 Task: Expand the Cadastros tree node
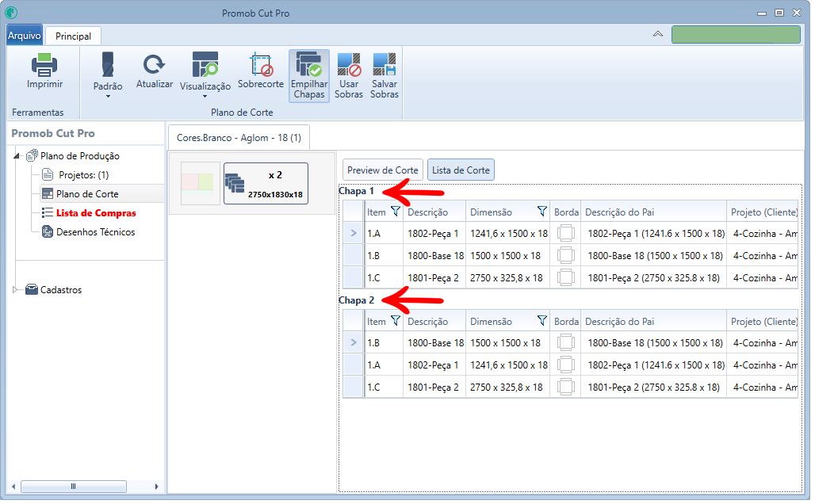coord(15,290)
